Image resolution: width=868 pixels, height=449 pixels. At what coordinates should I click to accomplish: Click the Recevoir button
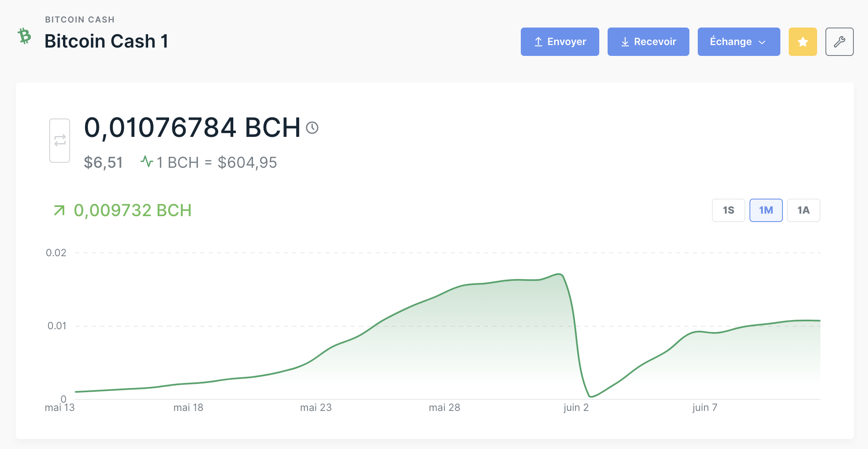[x=648, y=42]
